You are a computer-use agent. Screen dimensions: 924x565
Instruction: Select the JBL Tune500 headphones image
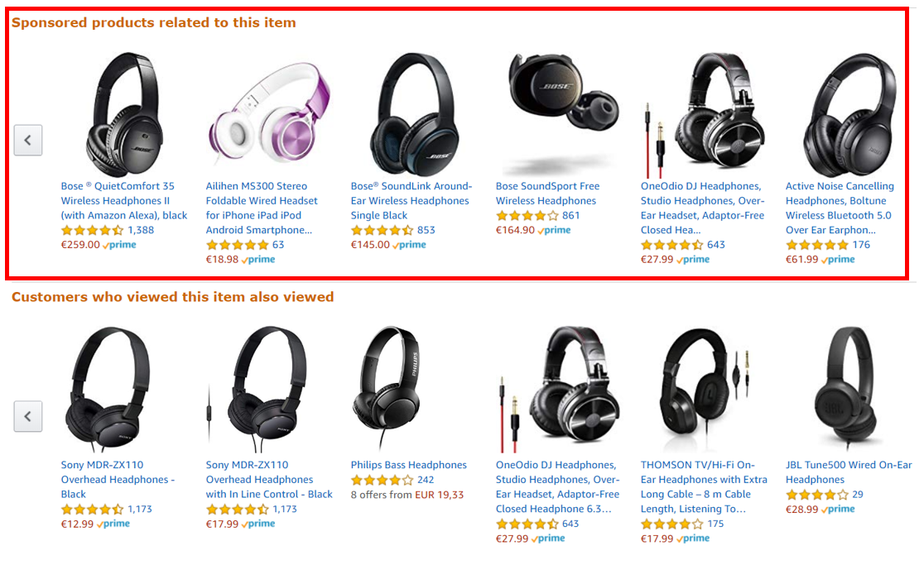844,387
